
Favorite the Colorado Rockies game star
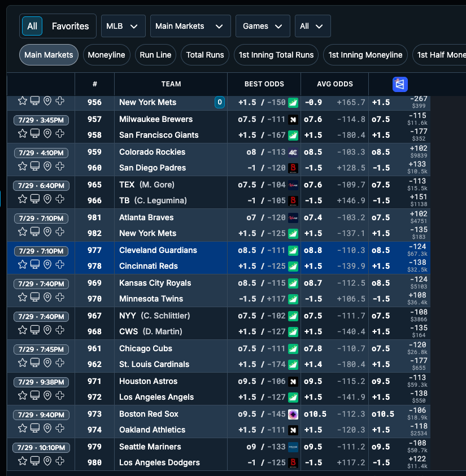coord(23,167)
